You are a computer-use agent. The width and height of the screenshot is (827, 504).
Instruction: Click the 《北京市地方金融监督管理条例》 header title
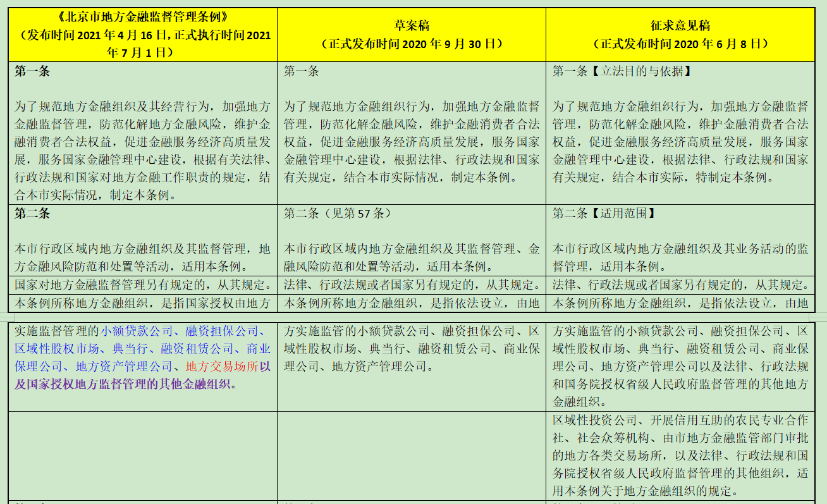point(142,17)
